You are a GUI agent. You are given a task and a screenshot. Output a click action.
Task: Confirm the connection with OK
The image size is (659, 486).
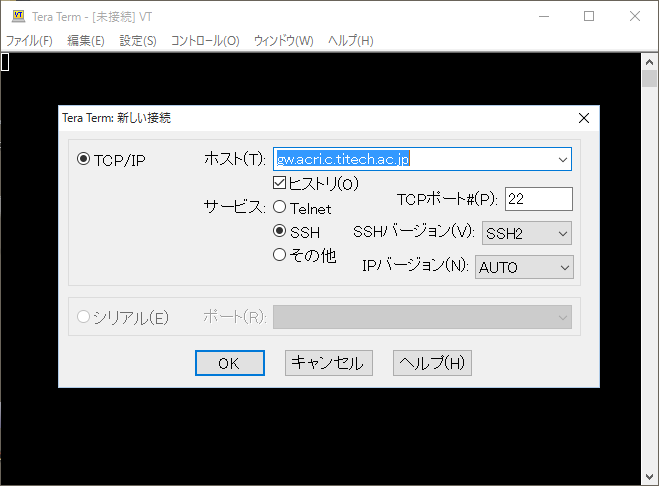(229, 363)
